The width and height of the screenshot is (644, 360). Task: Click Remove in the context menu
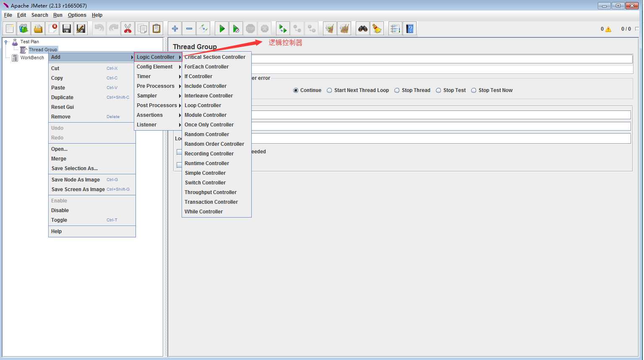(x=92, y=117)
